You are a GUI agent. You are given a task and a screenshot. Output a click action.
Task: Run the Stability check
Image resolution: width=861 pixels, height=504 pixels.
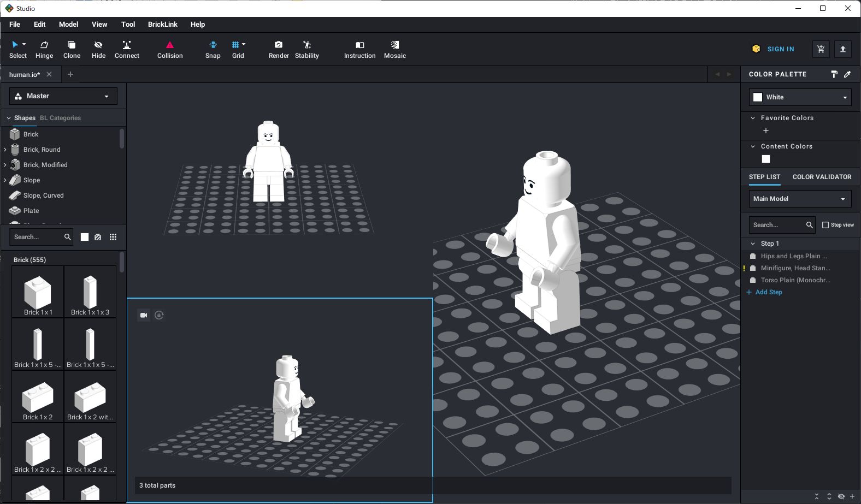306,49
